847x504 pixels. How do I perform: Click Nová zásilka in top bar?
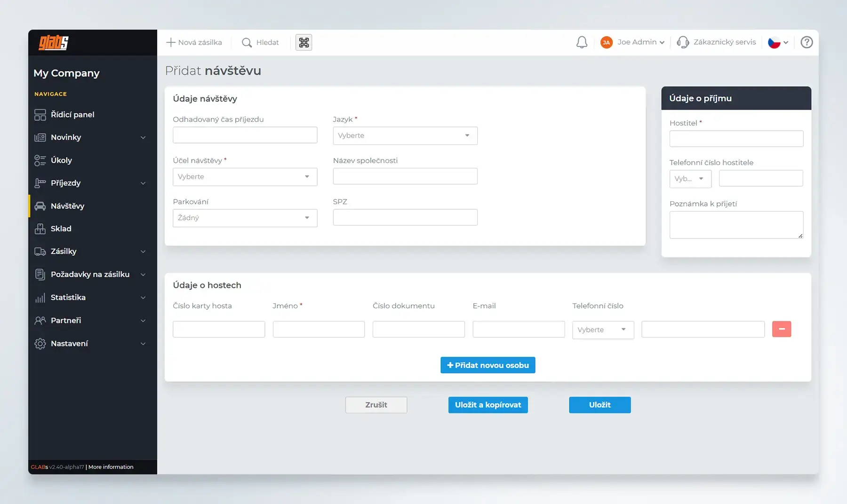click(194, 42)
